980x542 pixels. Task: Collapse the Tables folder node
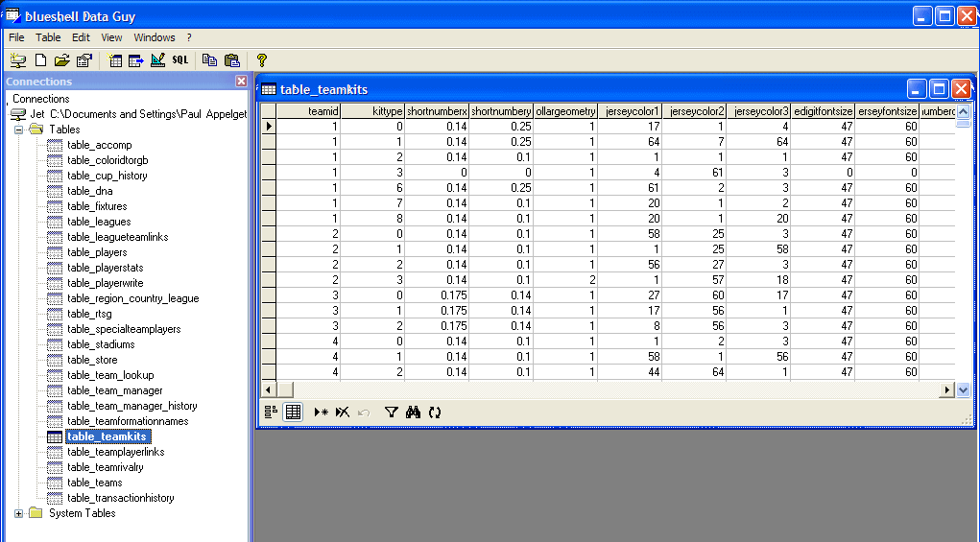point(19,130)
